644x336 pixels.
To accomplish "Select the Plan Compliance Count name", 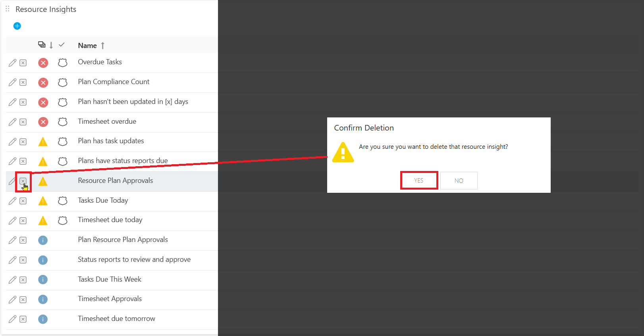I will 114,82.
